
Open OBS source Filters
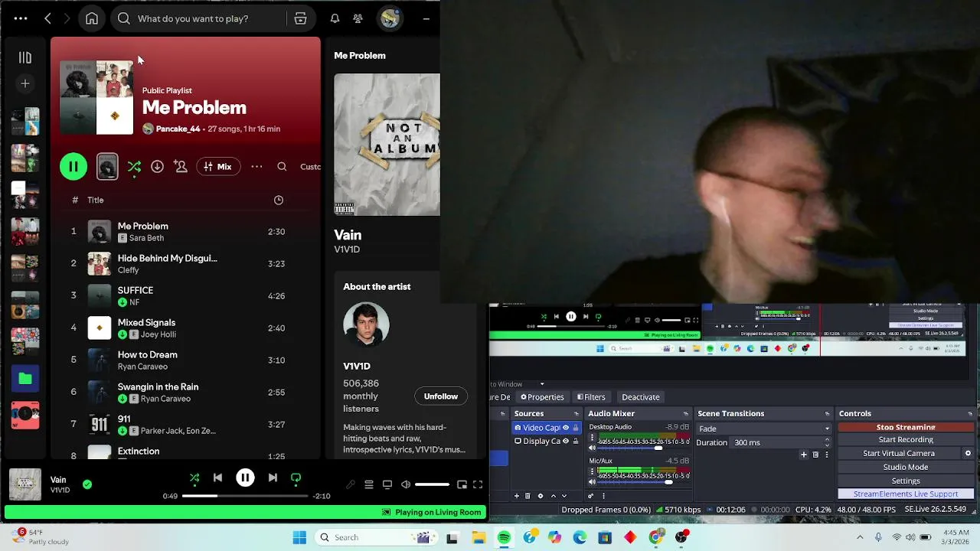pos(590,396)
